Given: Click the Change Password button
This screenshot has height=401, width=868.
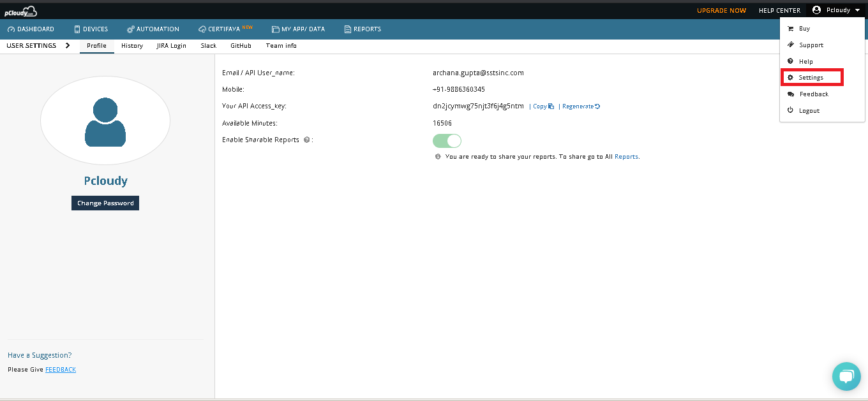Looking at the screenshot, I should pos(105,203).
